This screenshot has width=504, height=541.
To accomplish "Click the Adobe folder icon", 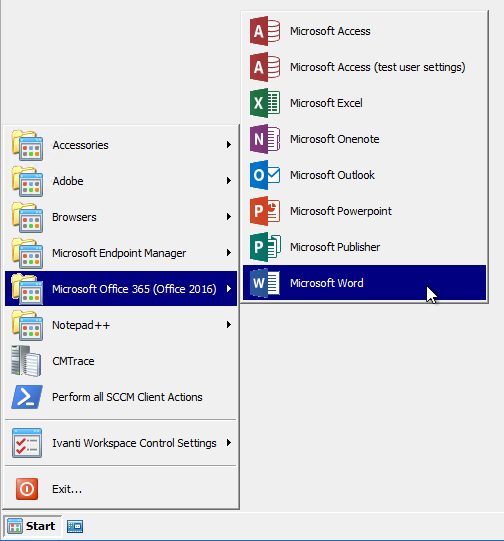I will [x=27, y=181].
